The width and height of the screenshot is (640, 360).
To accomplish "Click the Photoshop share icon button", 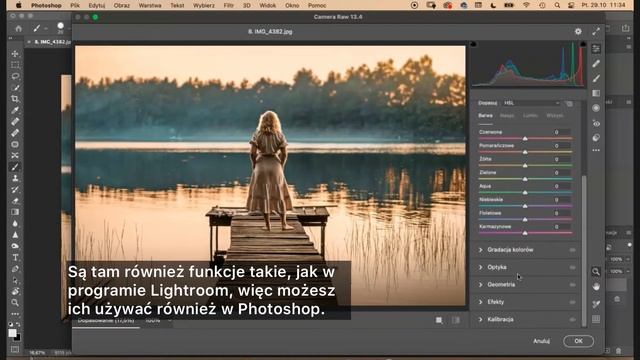I will click(x=625, y=29).
